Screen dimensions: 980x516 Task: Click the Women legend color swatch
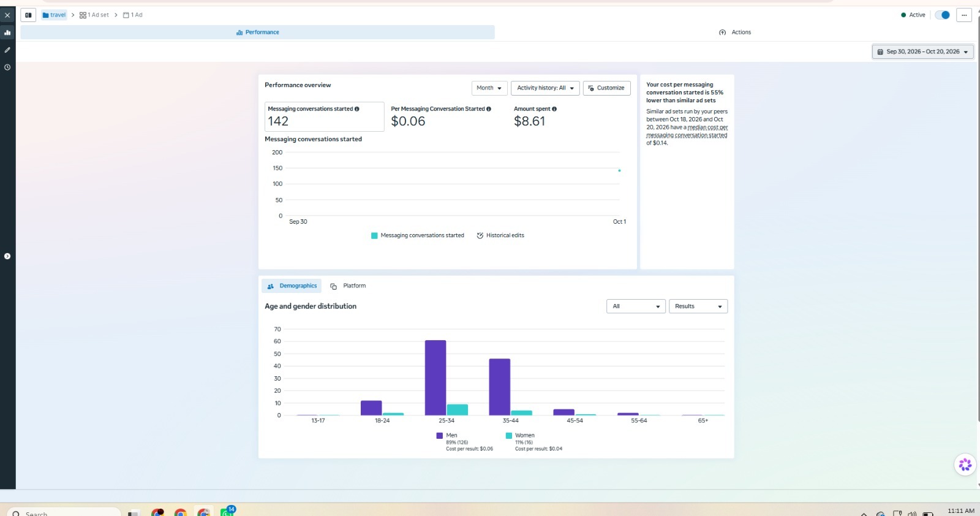[508, 436]
